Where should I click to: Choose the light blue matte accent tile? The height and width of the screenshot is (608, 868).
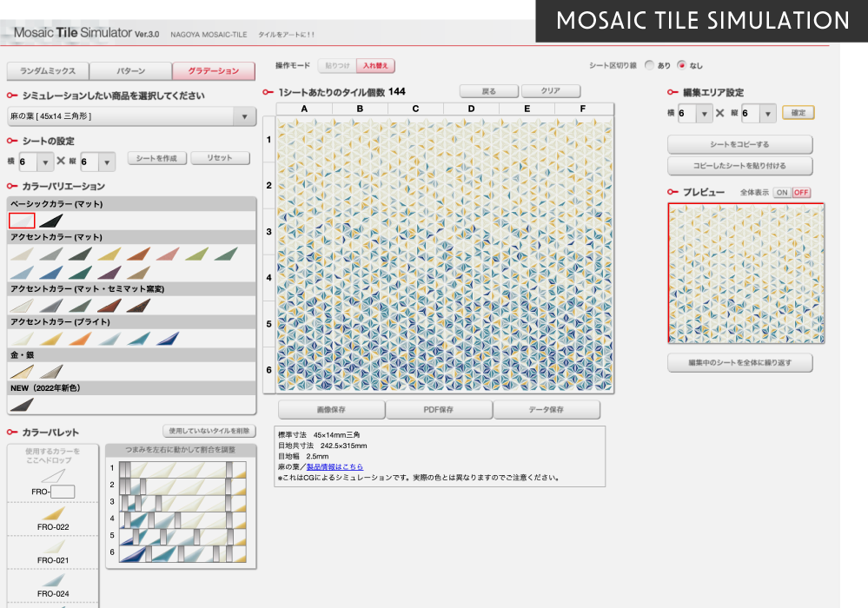tap(22, 272)
